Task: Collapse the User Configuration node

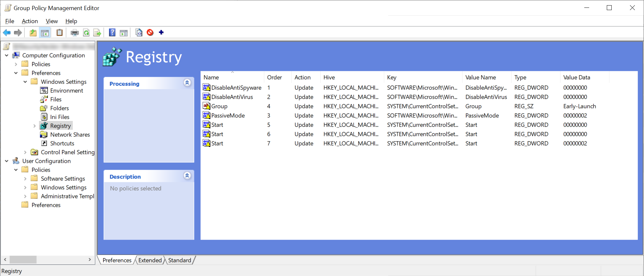Action: point(7,161)
